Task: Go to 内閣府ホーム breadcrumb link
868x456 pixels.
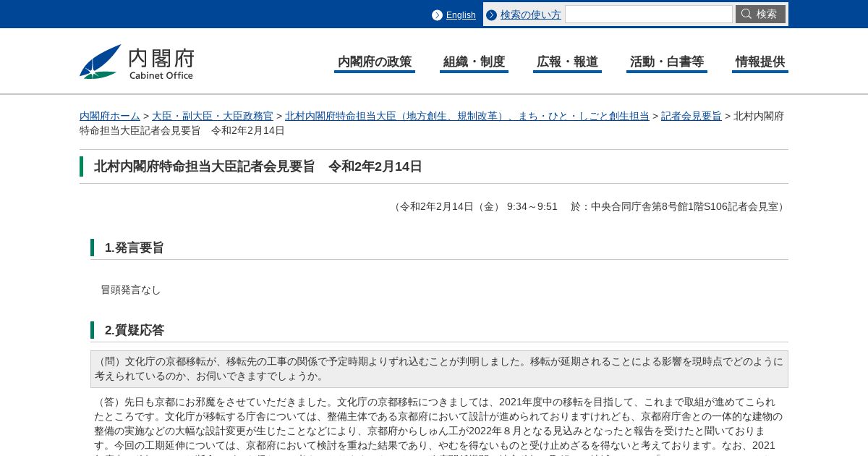Action: (x=110, y=116)
